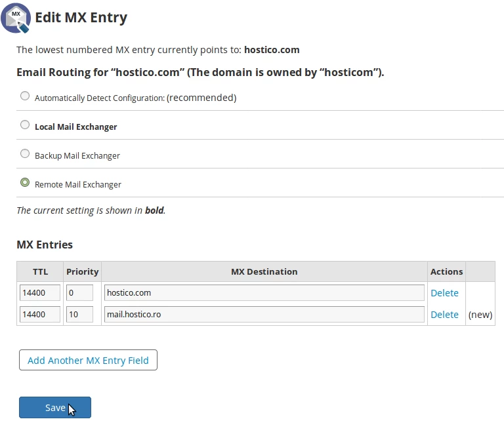The width and height of the screenshot is (504, 434).
Task: Select the Backup Mail Exchanger radio
Action: click(25, 153)
